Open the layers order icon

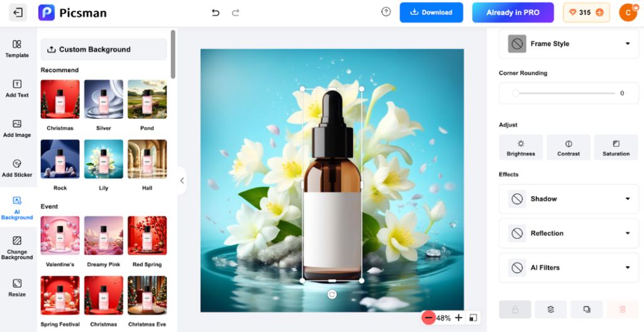[551, 309]
